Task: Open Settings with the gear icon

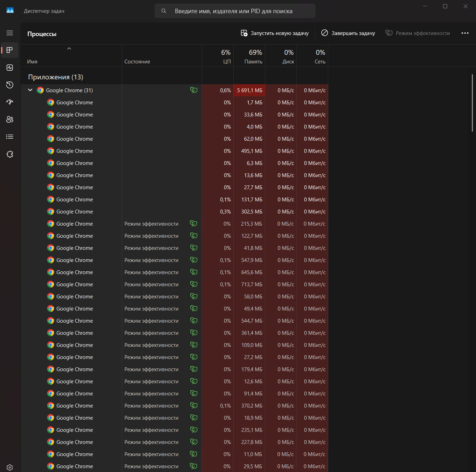Action: click(x=10, y=467)
